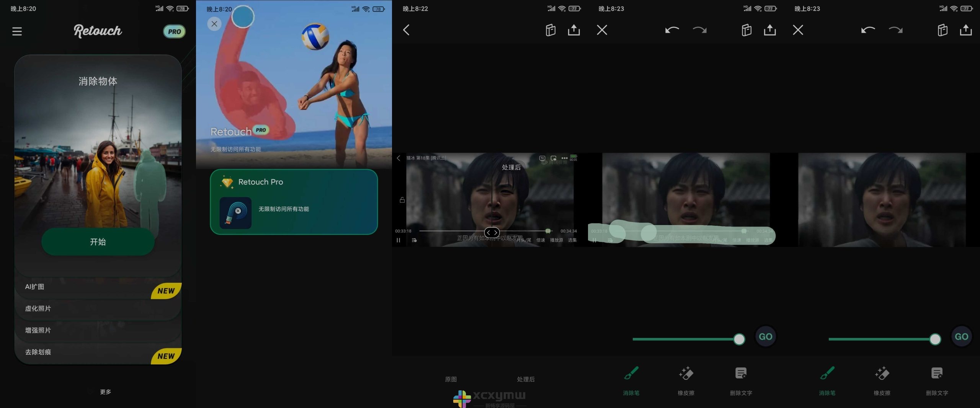Cast the video using the TV icon
This screenshot has height=408, width=980.
542,157
